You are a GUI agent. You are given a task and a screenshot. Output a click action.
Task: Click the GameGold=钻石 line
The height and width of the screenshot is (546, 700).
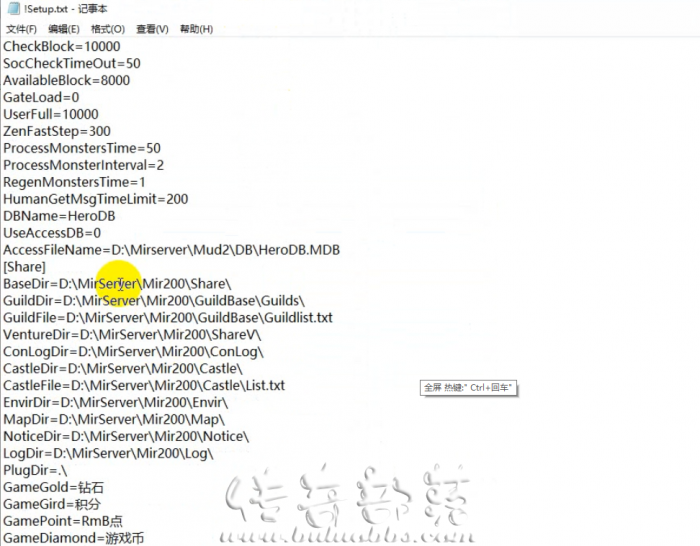[x=53, y=488]
